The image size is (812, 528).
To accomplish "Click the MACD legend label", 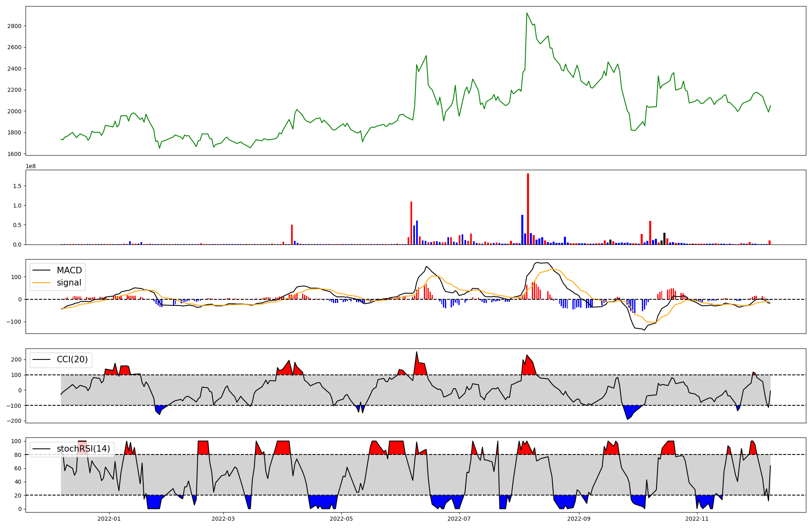I will tap(69, 270).
